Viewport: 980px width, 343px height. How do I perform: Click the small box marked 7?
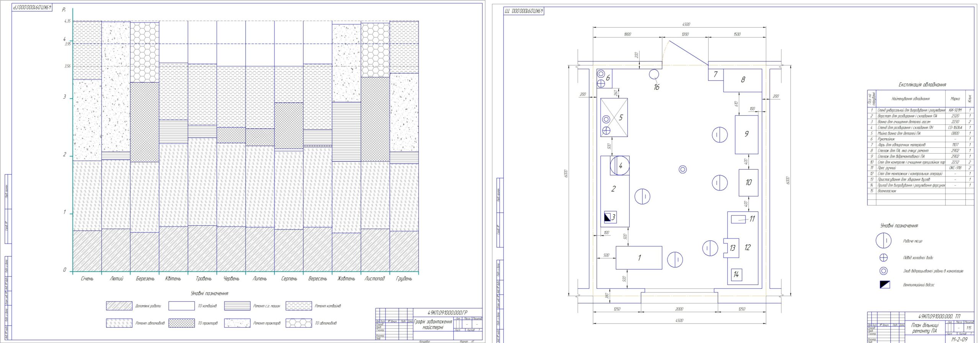pyautogui.click(x=715, y=75)
